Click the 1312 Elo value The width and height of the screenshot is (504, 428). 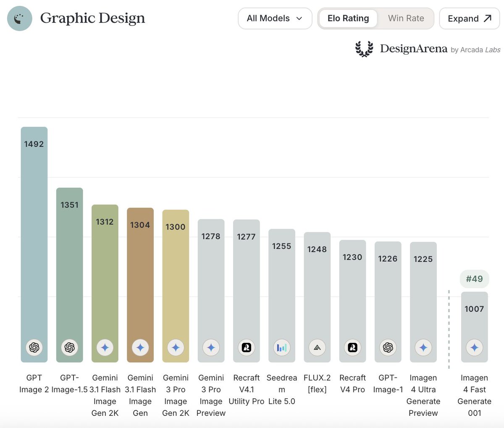tap(105, 222)
